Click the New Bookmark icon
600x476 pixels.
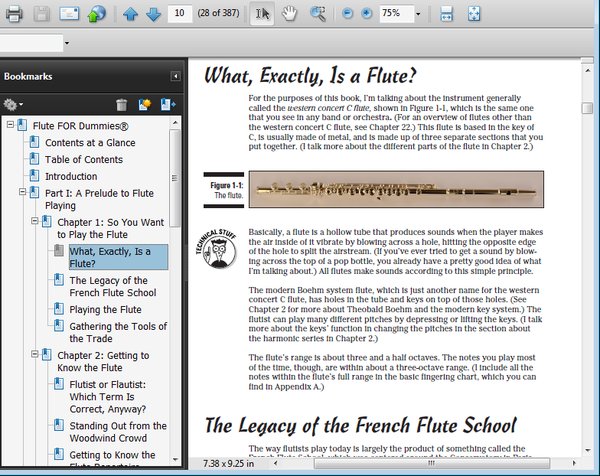pyautogui.click(x=145, y=104)
